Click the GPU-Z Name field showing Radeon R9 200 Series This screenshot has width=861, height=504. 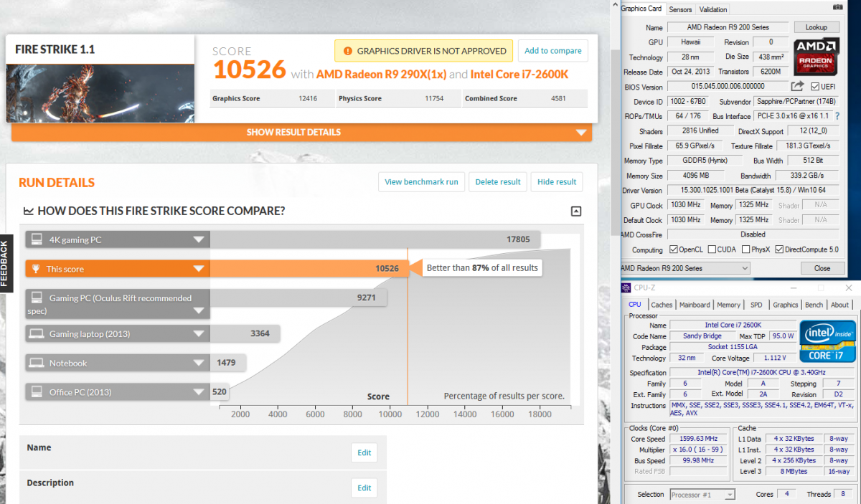(x=728, y=27)
